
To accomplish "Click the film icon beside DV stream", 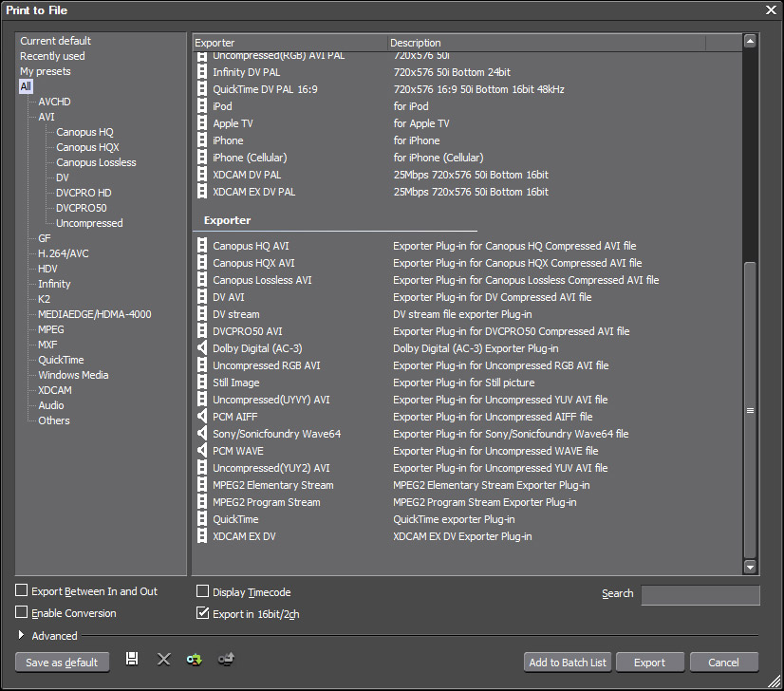I will click(x=202, y=314).
